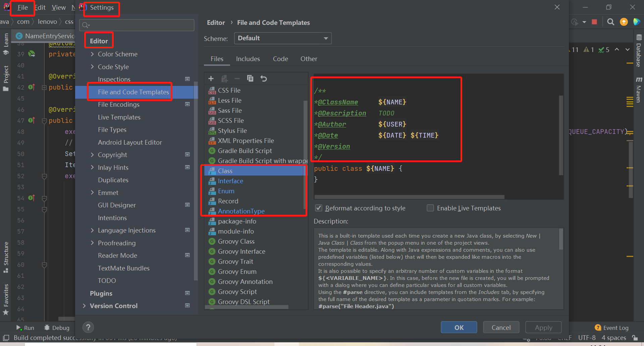Open the Maven tool window
Viewport: 644px width, 346px height.
tap(638, 89)
